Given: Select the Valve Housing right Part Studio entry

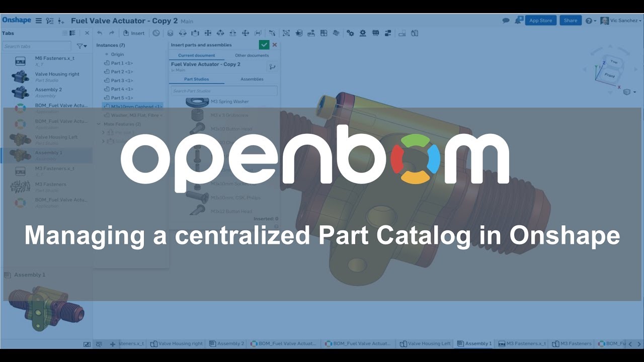Looking at the screenshot, I should point(46,77).
